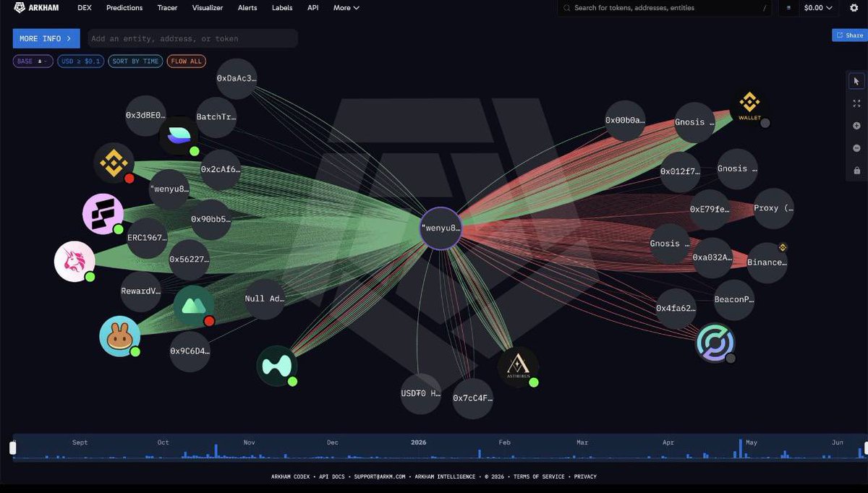This screenshot has height=493, width=868.
Task: Open the Predictions tab
Action: pos(124,8)
